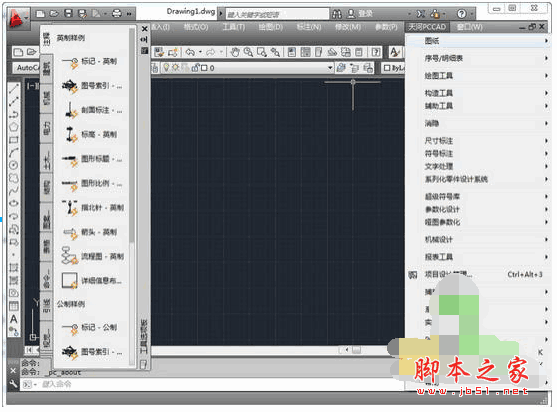Open the 天河PCCAD menu

[427, 27]
